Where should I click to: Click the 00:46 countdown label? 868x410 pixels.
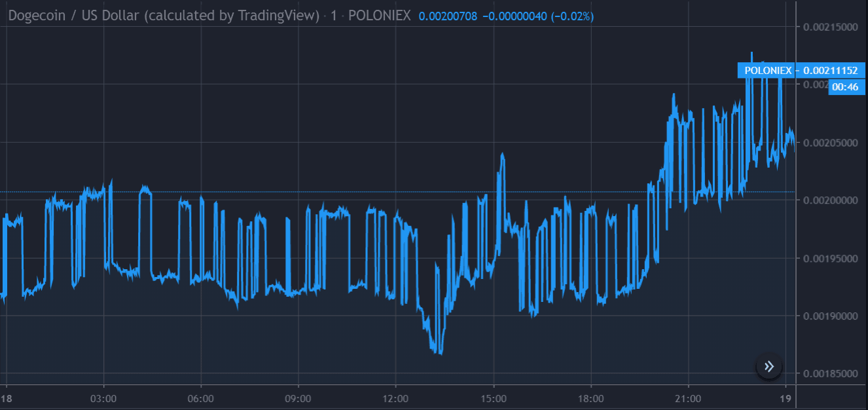[846, 86]
